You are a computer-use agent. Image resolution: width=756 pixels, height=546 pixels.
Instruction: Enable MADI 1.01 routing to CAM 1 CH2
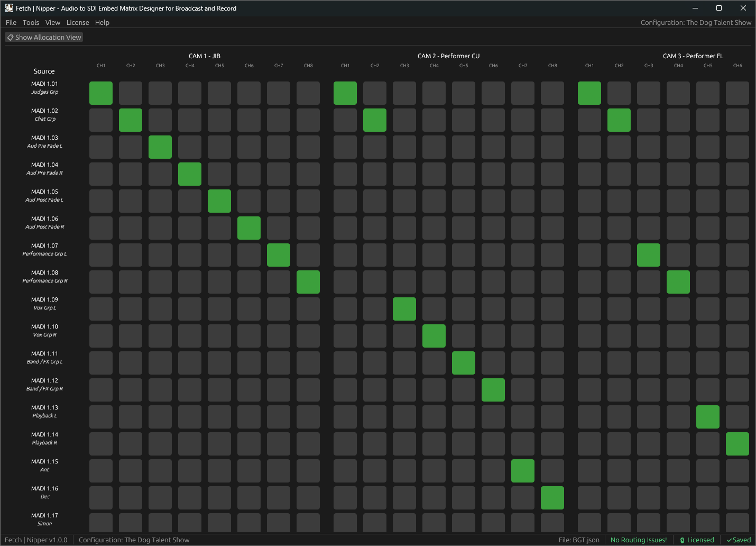(131, 93)
